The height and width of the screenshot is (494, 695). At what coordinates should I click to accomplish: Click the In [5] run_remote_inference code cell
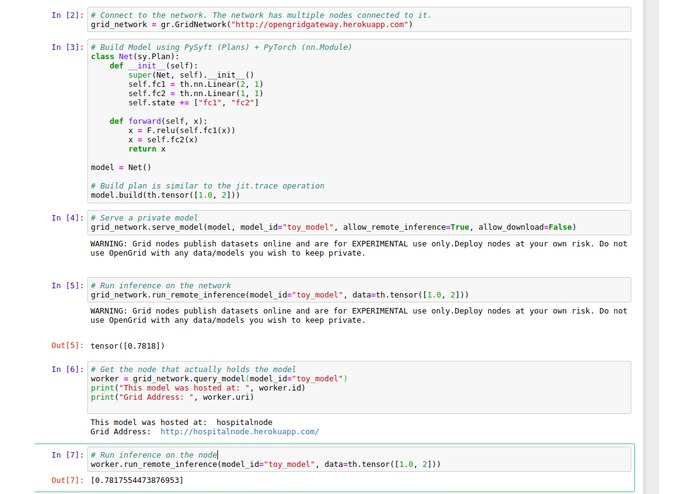pyautogui.click(x=359, y=290)
